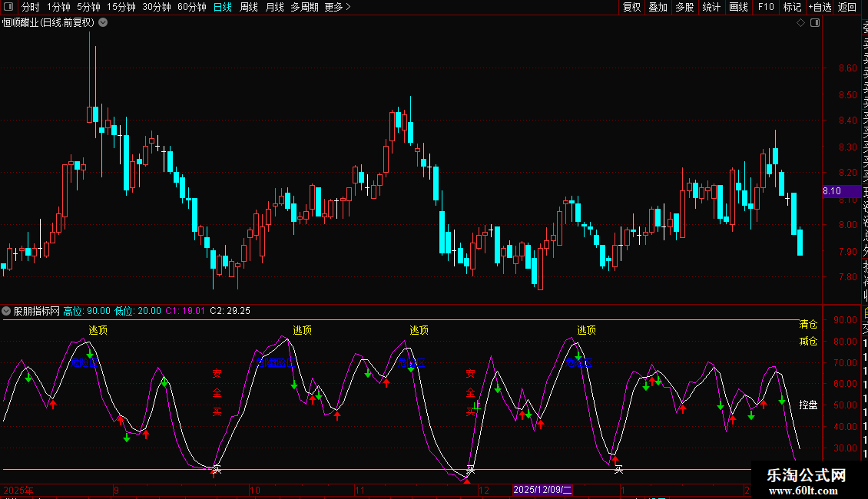Open the 多股 multi-stock button
The width and height of the screenshot is (868, 499).
pos(684,7)
